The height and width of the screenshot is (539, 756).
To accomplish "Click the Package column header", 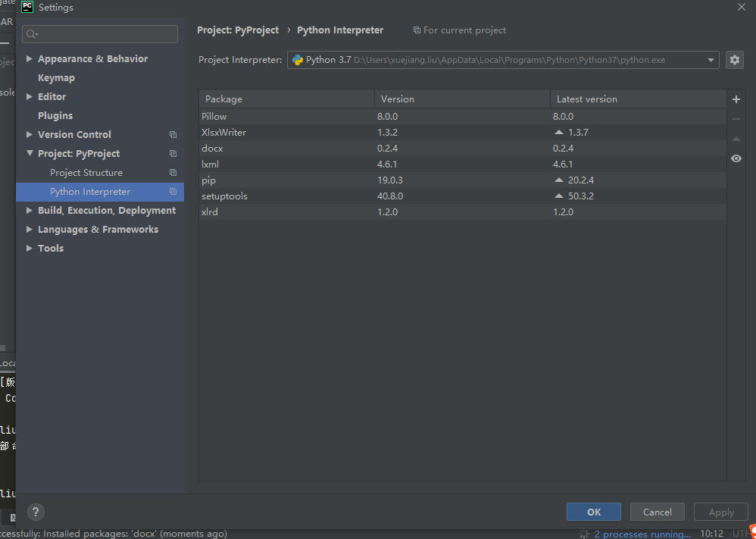I will coord(287,99).
